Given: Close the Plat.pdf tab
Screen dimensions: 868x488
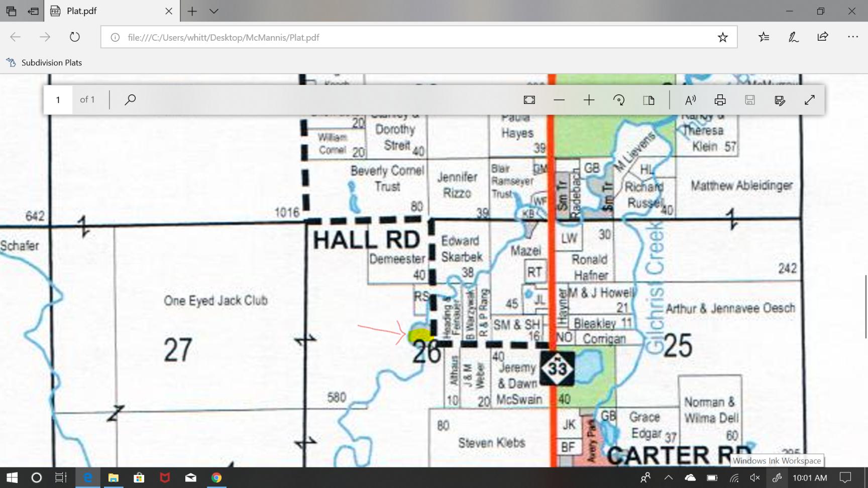Looking at the screenshot, I should pos(169,11).
